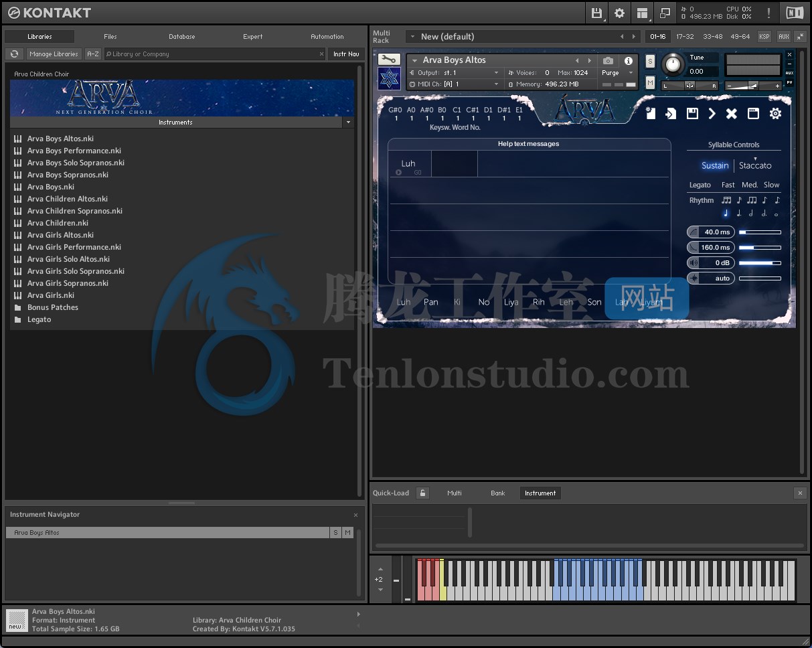The width and height of the screenshot is (812, 648).
Task: Click the star instrument icon below wrench
Action: (389, 78)
